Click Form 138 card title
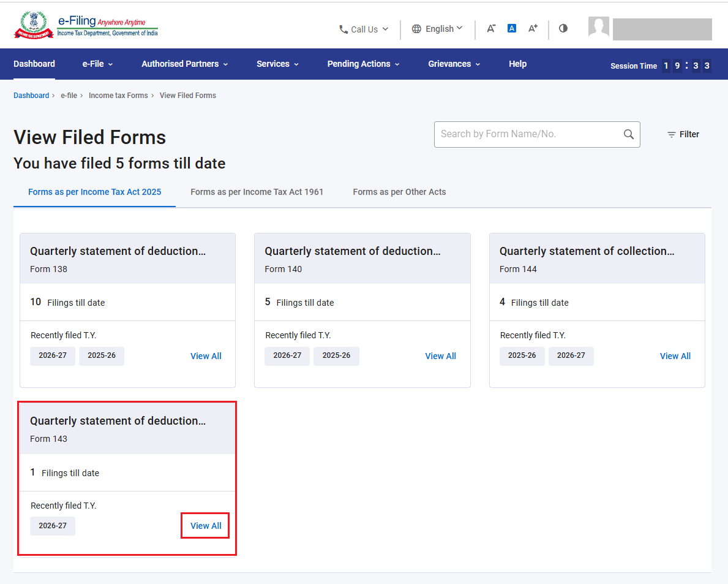728x584 pixels. [x=118, y=251]
